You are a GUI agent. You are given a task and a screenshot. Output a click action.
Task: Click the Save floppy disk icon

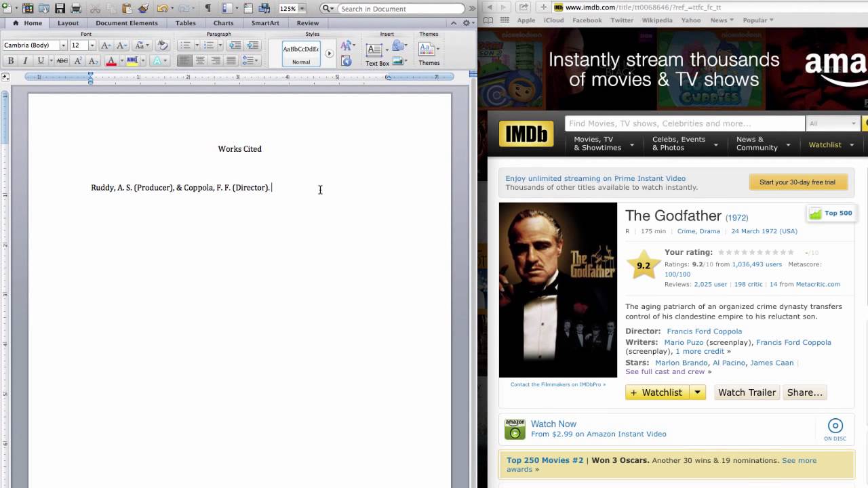click(60, 8)
